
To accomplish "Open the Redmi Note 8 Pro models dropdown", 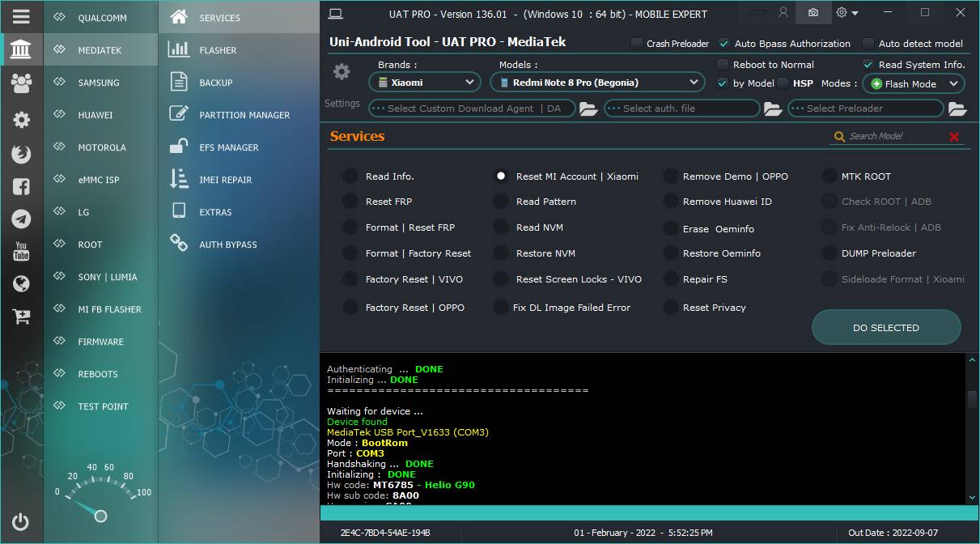I will 597,82.
